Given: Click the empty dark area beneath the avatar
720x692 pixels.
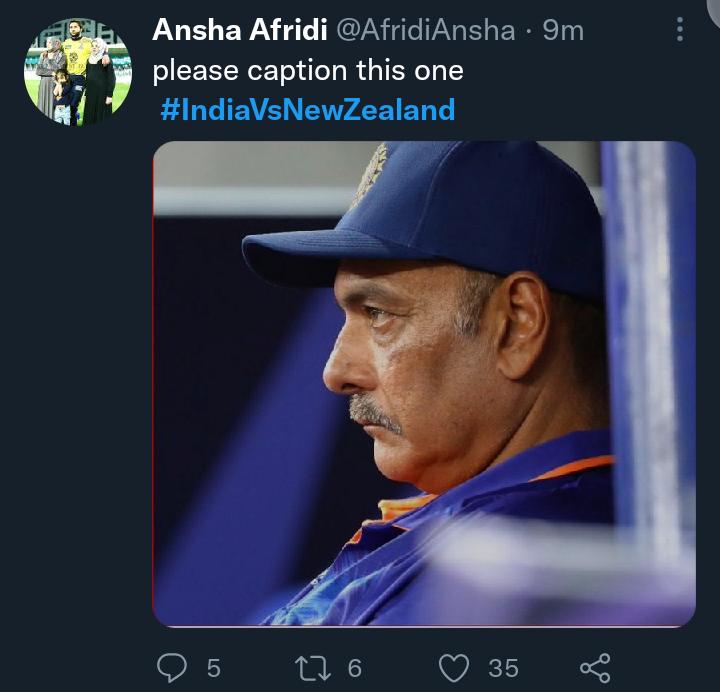Looking at the screenshot, I should tap(78, 367).
